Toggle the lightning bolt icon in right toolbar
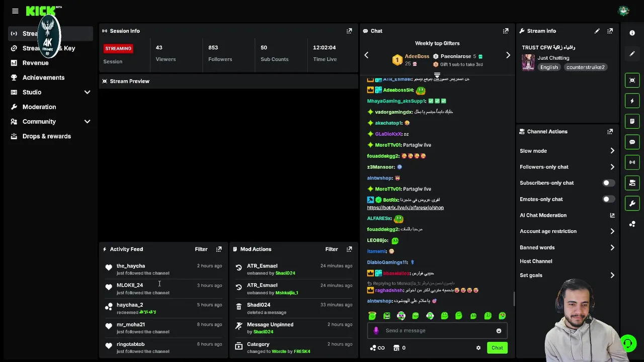Viewport: 644px width, 362px height. coord(632,101)
